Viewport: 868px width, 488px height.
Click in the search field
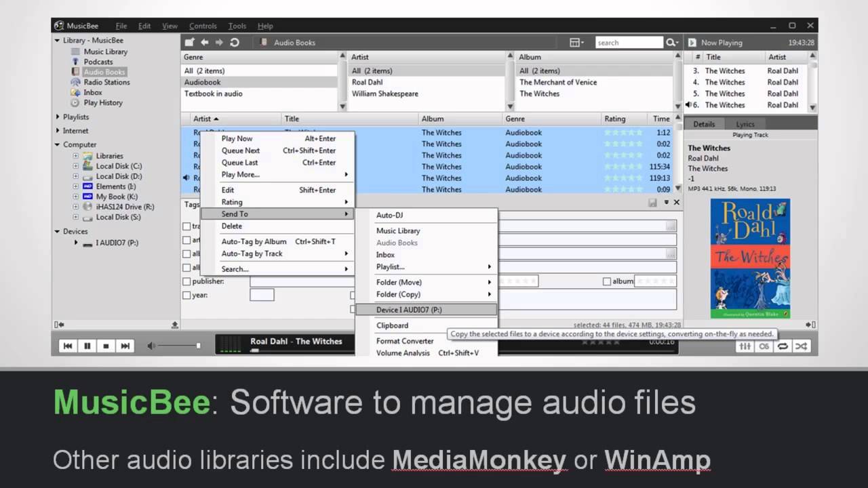tap(629, 42)
